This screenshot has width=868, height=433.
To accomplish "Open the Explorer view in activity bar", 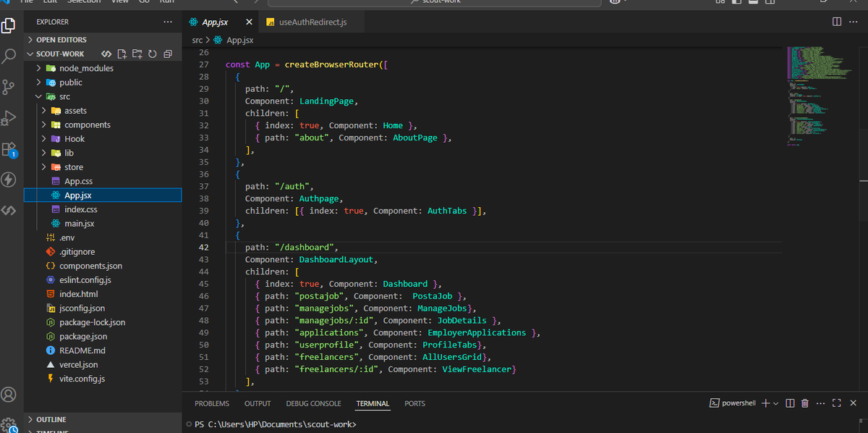I will coord(9,27).
